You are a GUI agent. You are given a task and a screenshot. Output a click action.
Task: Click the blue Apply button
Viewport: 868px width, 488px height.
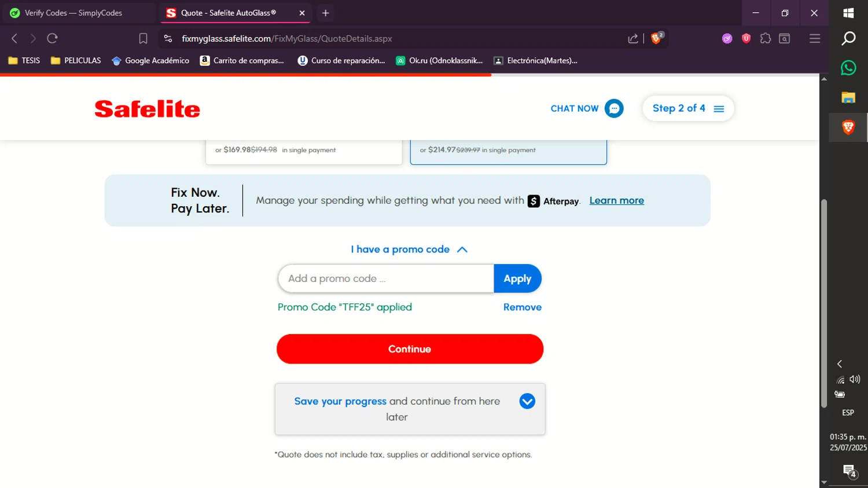pos(517,278)
